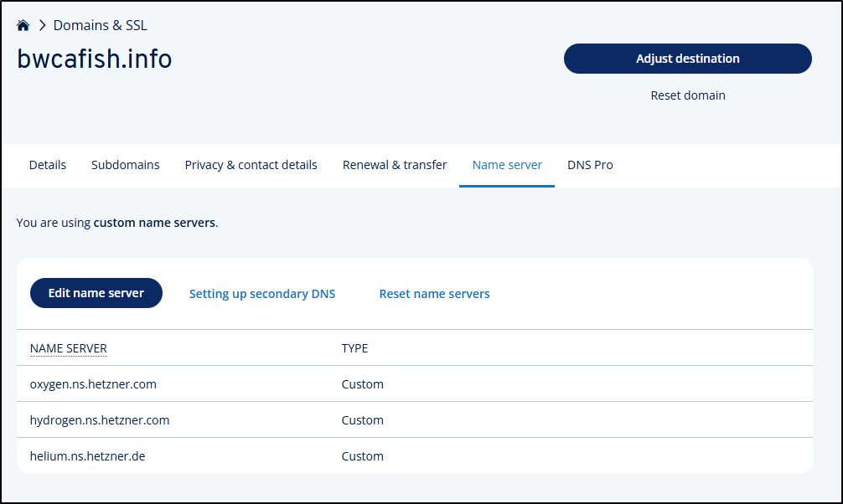Open Setting up secondary DNS link
The height and width of the screenshot is (504, 843).
(x=262, y=294)
